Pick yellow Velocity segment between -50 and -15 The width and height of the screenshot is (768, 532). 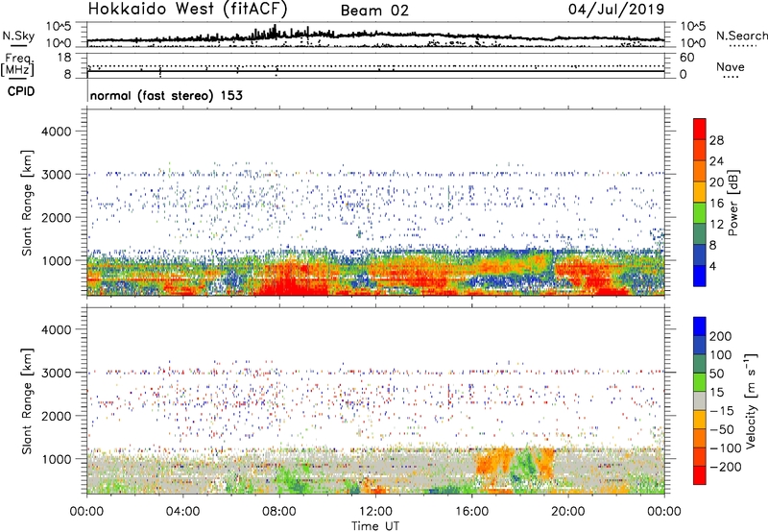coord(700,420)
